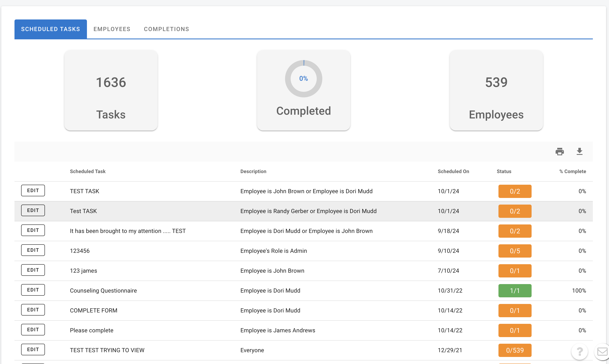Edit the COMPLETE FORM task
Viewport: 609px width, 364px height.
[33, 310]
